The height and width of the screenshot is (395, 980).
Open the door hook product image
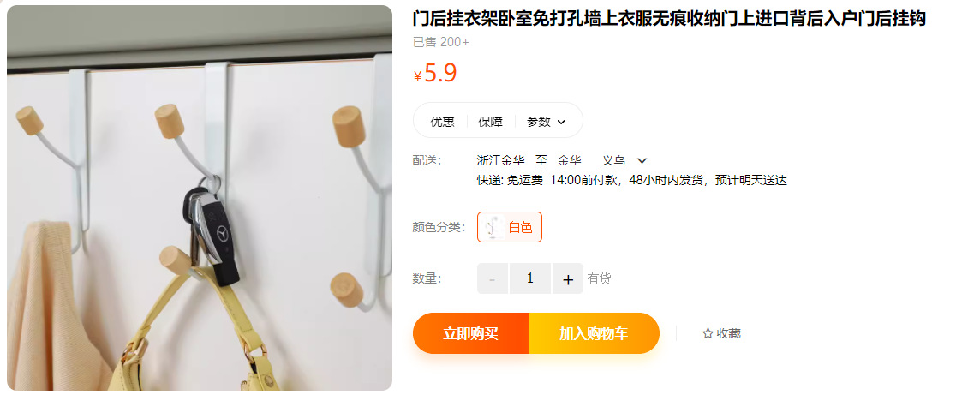[x=200, y=198]
